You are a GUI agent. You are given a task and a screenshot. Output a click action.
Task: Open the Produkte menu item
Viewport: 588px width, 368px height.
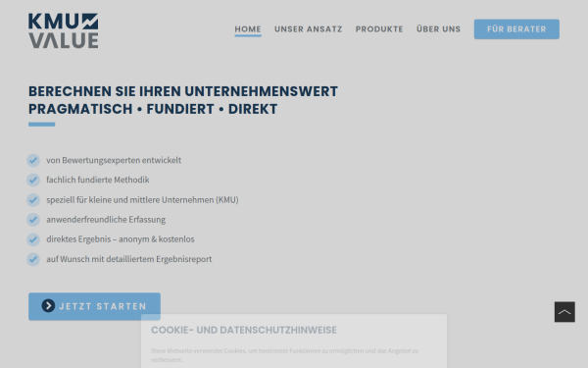[379, 28]
